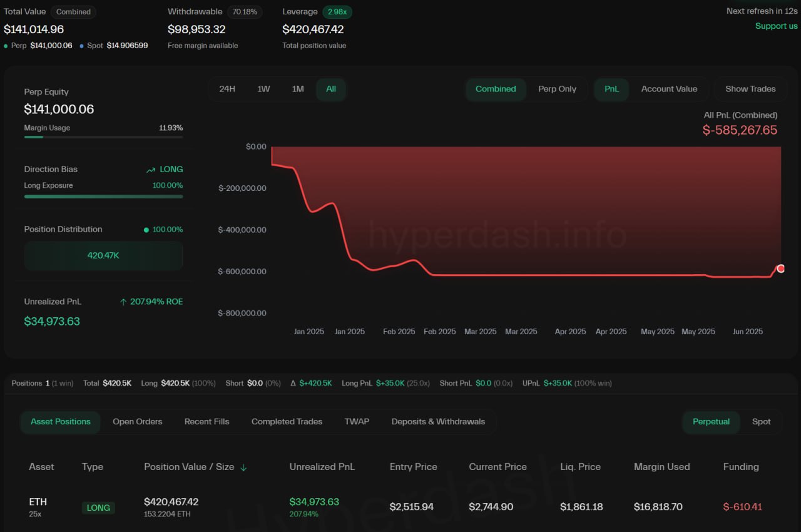Switch chart to Combined view

(496, 89)
